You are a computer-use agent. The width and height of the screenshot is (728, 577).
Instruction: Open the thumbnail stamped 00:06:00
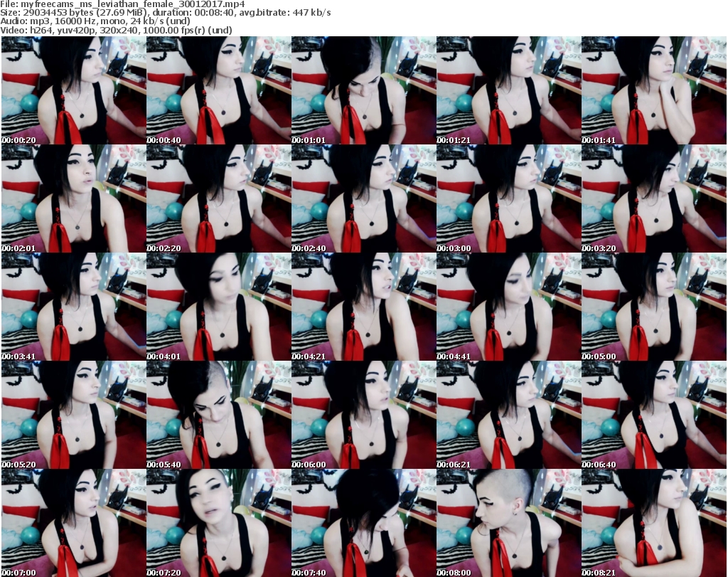tap(364, 415)
